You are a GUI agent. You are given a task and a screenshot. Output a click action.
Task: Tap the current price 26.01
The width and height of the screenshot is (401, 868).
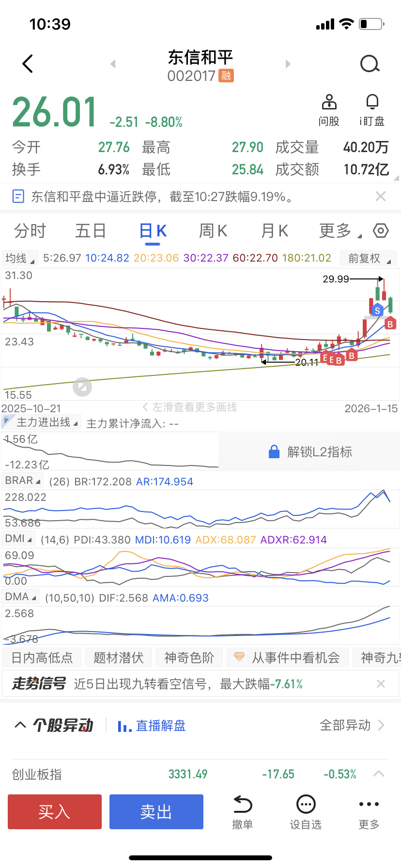pyautogui.click(x=55, y=112)
